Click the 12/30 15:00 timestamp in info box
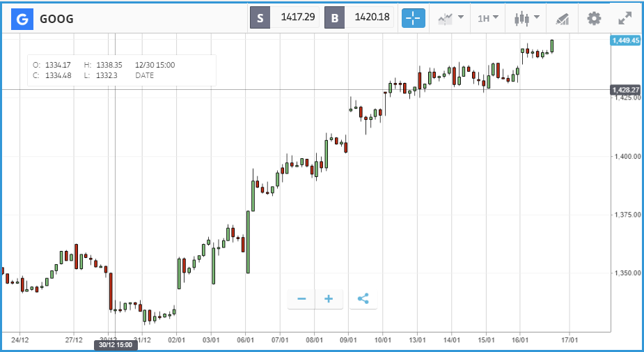 click(x=155, y=65)
